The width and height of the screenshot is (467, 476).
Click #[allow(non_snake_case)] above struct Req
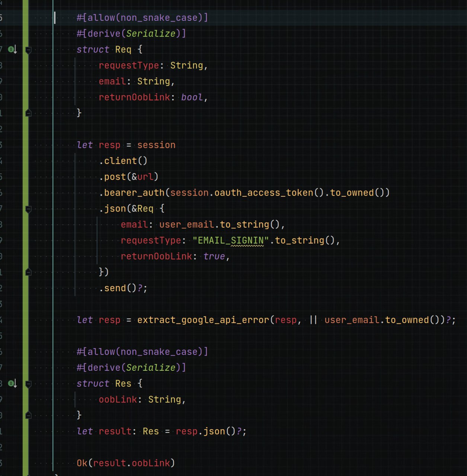[142, 18]
